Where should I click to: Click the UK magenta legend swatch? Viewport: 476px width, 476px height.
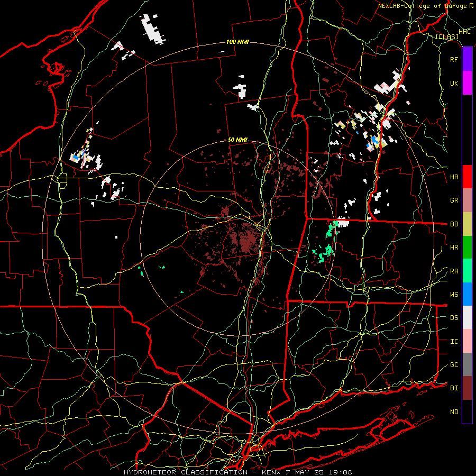click(x=467, y=83)
